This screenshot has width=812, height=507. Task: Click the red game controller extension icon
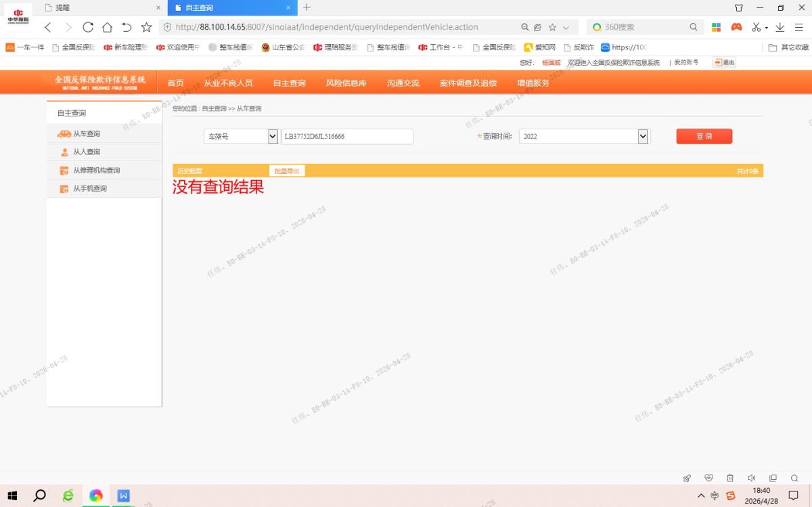tap(736, 27)
